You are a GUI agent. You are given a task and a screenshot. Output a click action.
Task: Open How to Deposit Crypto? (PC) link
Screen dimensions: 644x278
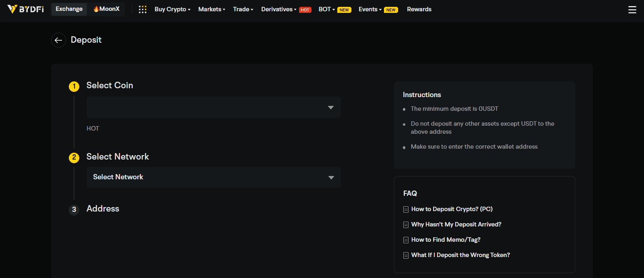click(452, 209)
